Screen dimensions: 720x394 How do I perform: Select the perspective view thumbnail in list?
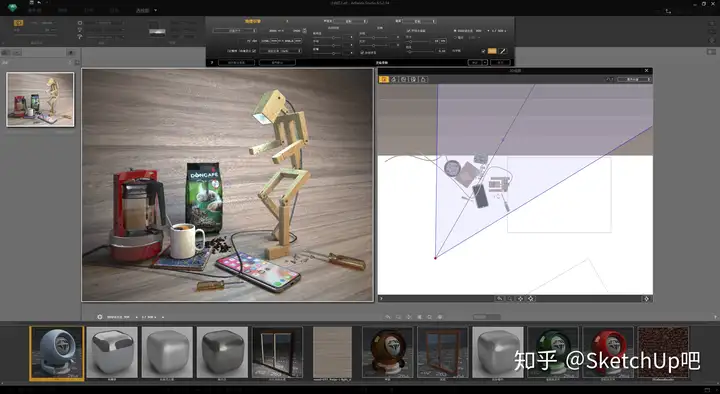[40, 99]
